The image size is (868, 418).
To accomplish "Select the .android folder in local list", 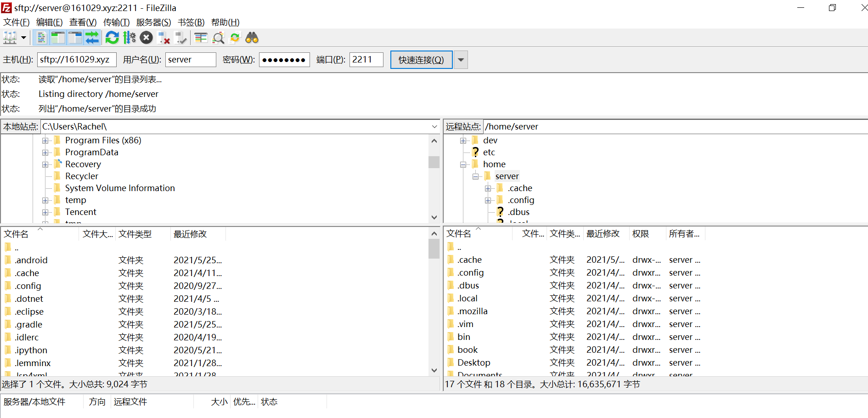I will click(31, 260).
